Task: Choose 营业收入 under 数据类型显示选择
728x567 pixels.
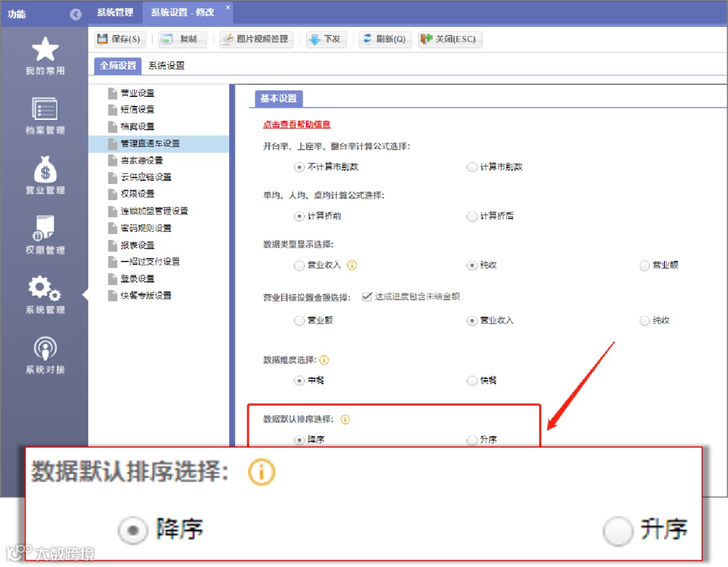Action: (x=299, y=266)
